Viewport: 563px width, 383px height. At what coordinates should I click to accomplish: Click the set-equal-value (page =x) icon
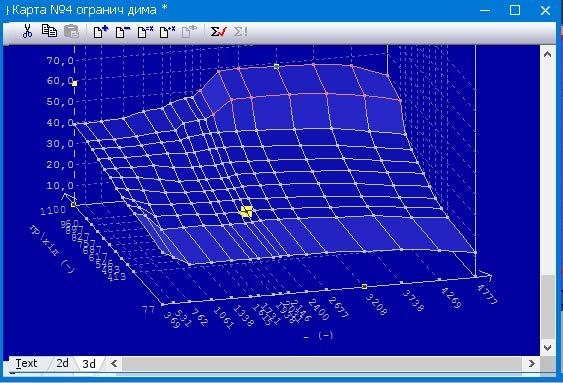pos(145,32)
